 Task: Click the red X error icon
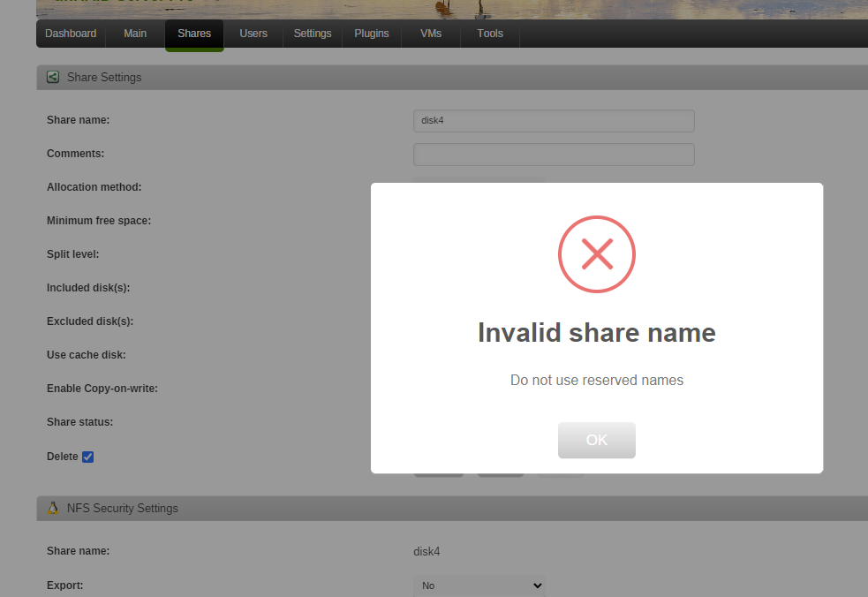pos(596,254)
